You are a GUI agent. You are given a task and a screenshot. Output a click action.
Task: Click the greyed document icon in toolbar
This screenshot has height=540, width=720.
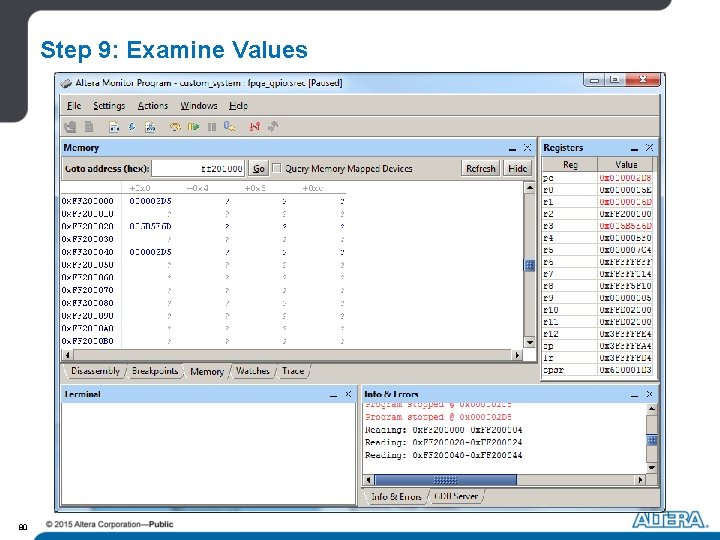click(89, 126)
